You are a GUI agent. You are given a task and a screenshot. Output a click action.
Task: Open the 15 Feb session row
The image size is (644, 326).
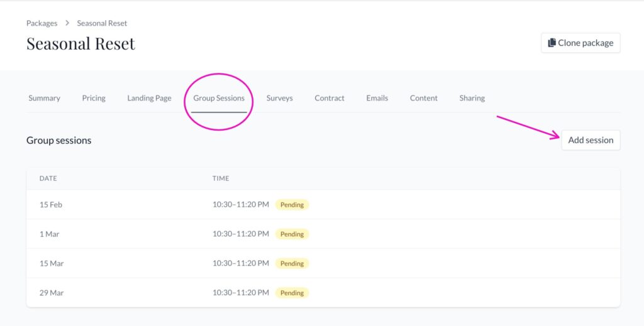coord(323,204)
